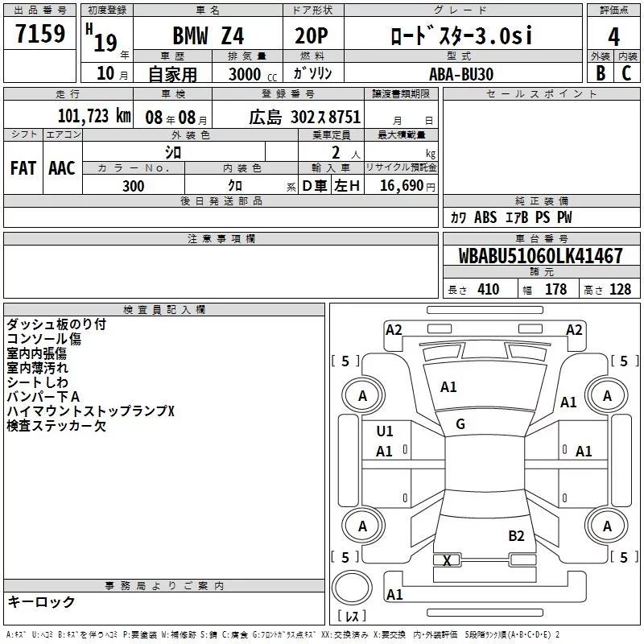Click the lower-left tire circle marked A
This screenshot has height=644, width=644.
[362, 526]
